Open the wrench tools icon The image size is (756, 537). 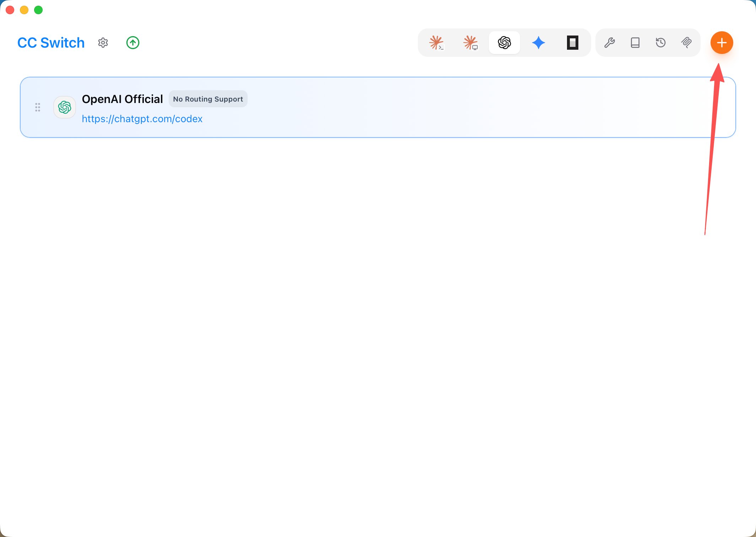pyautogui.click(x=610, y=43)
